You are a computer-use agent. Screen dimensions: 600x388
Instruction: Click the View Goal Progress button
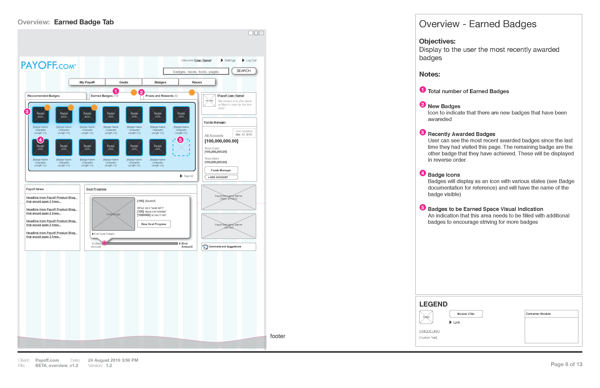coord(154,224)
